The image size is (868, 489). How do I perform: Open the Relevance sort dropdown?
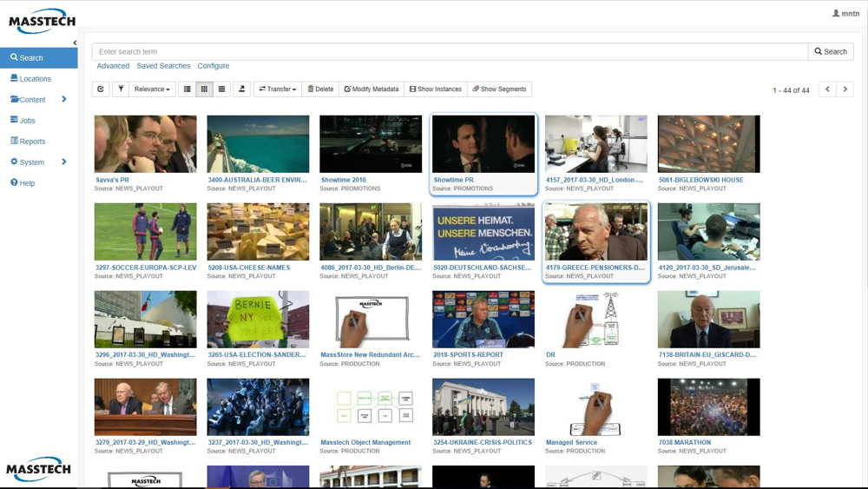pos(152,89)
